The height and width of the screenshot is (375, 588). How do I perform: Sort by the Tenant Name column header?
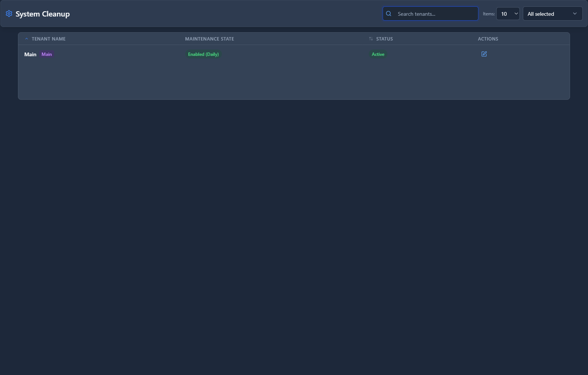click(48, 39)
